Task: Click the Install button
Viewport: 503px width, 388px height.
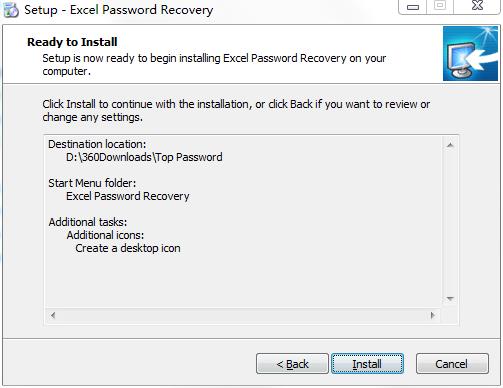Action: tap(367, 364)
